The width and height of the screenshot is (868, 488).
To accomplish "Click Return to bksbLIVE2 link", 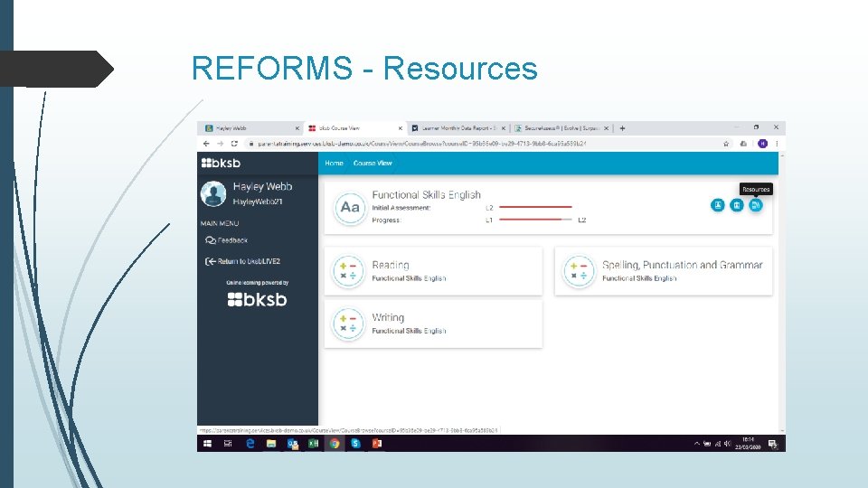I will point(242,261).
